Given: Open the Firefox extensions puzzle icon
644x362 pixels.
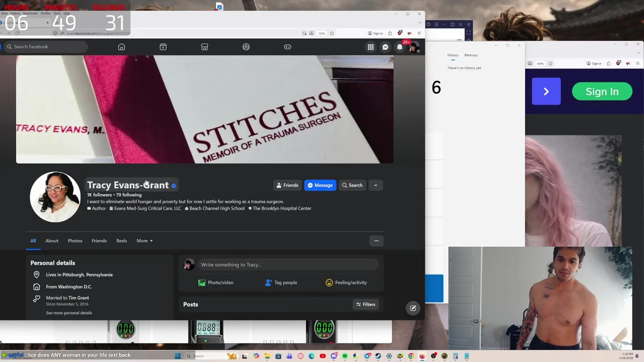Looking at the screenshot, I should point(390,33).
